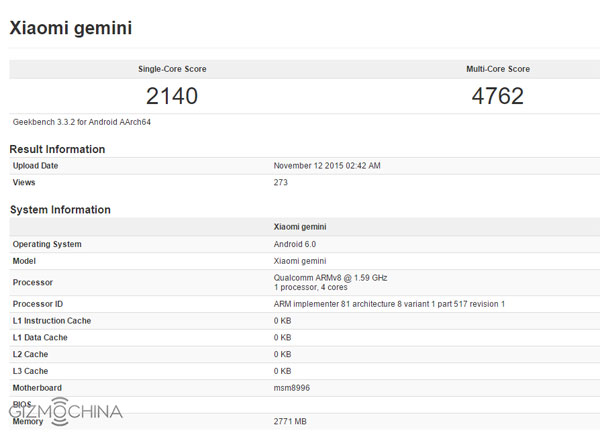Click the Model row's Xiaomi gemini value

point(301,260)
